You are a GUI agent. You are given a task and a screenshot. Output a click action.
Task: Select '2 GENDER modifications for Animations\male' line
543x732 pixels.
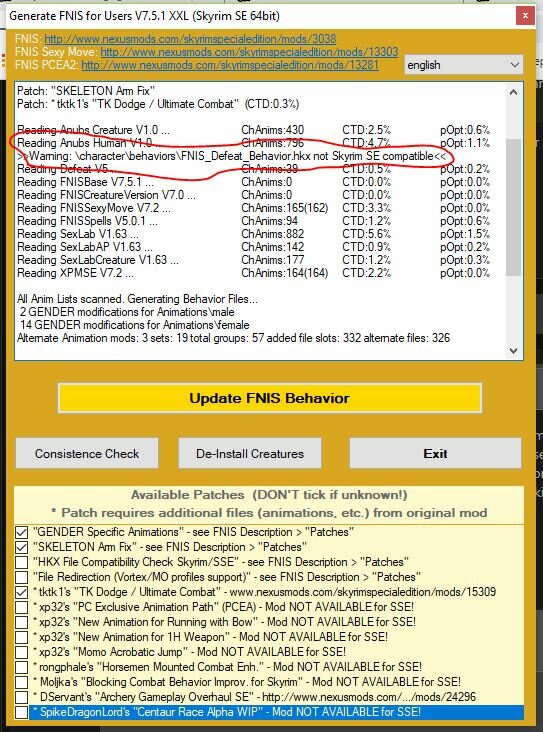click(127, 312)
